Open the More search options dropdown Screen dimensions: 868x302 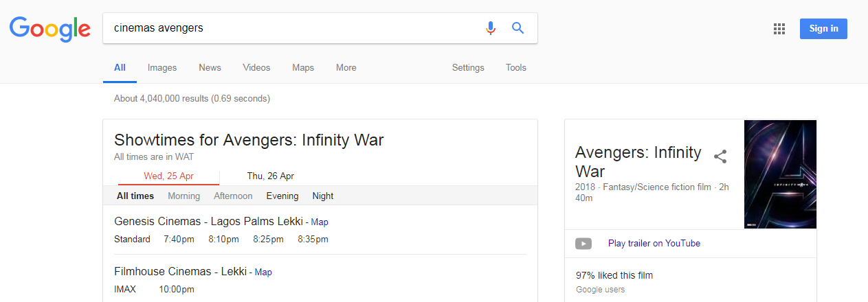[346, 67]
